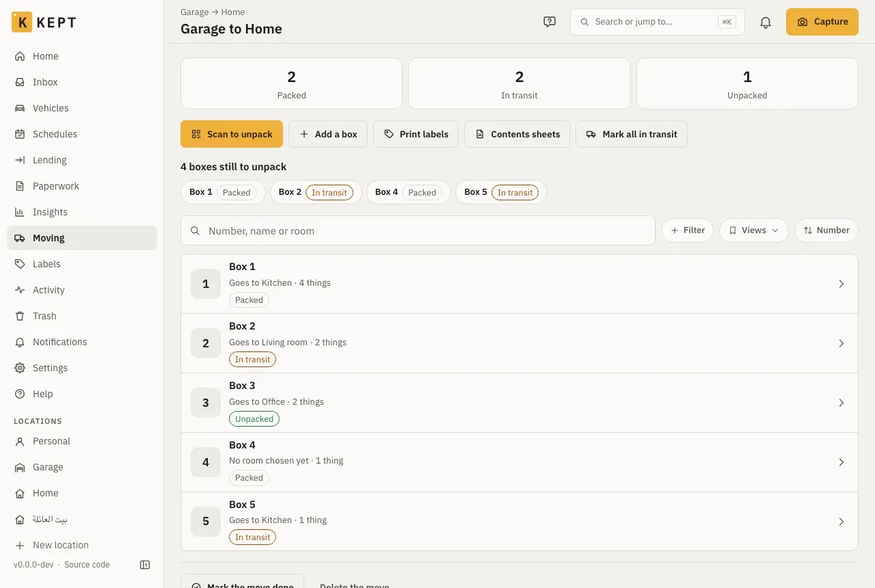Click the Unpacked count card
This screenshot has width=875, height=588.
[747, 83]
